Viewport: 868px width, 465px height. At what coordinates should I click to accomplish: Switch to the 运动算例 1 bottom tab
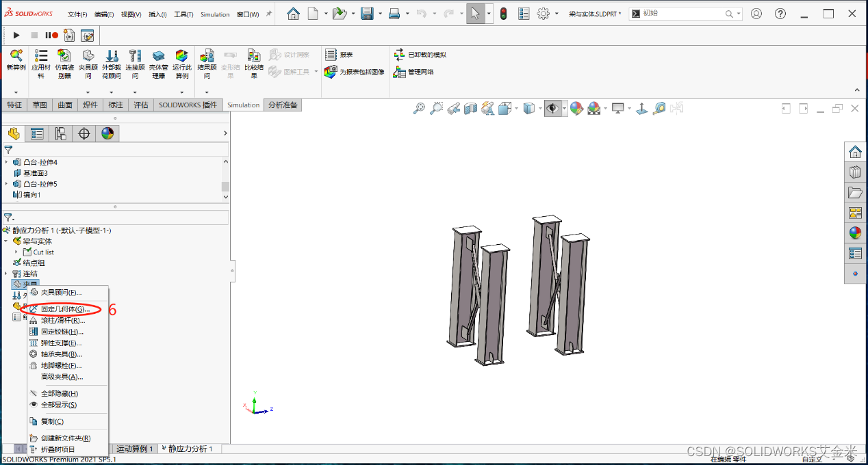(x=135, y=449)
